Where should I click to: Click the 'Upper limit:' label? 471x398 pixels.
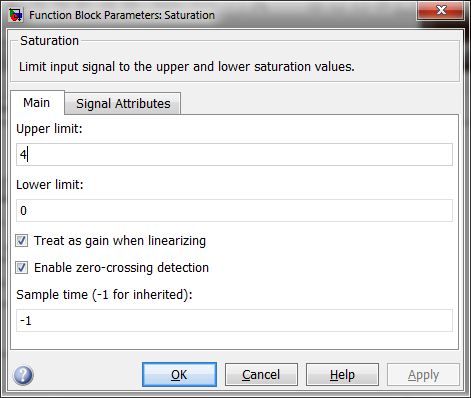tap(49, 129)
